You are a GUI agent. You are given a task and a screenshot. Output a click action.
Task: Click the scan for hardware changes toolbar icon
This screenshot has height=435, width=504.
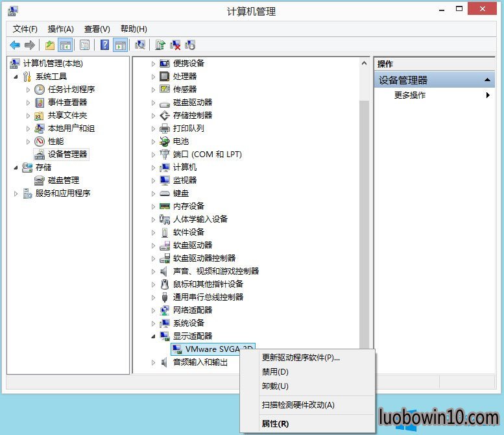(x=139, y=45)
